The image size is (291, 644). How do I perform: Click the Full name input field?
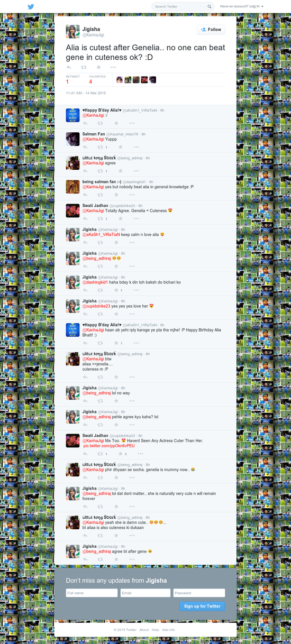(92, 593)
